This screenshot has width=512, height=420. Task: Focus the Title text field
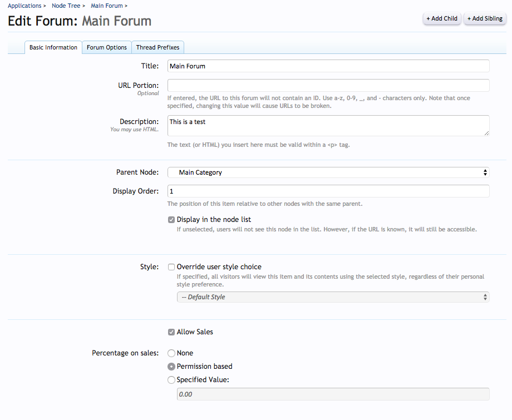[328, 66]
